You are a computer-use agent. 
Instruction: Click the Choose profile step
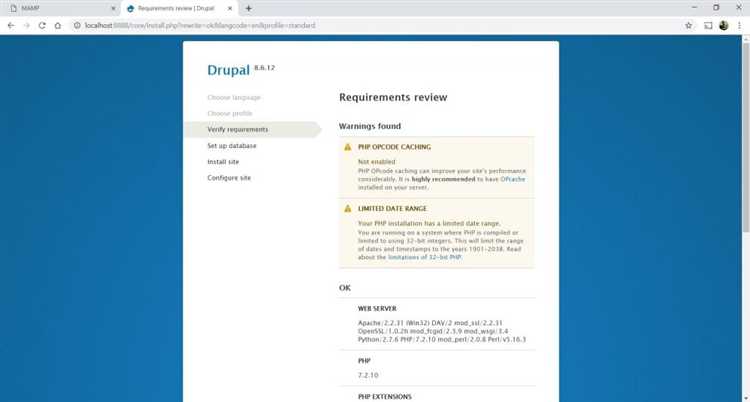click(x=230, y=113)
